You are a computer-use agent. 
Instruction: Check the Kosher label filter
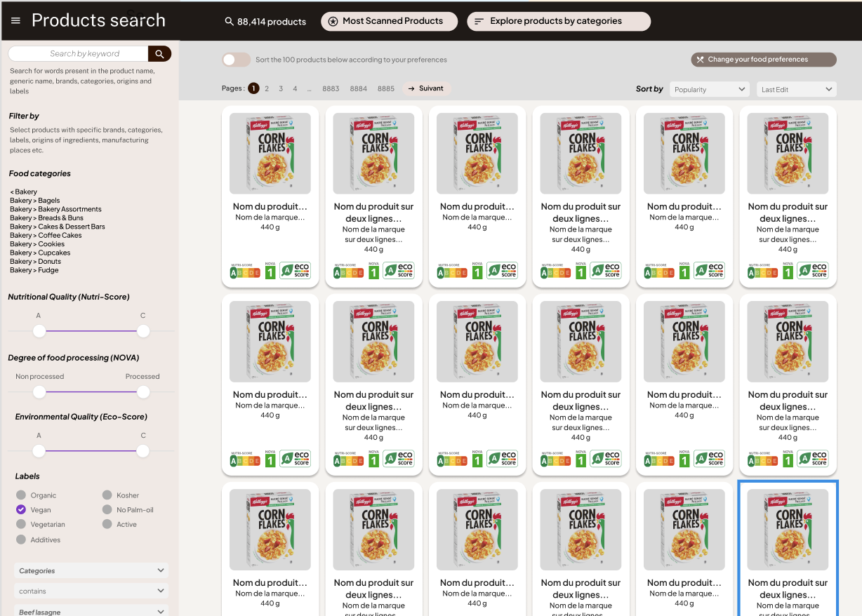(107, 495)
